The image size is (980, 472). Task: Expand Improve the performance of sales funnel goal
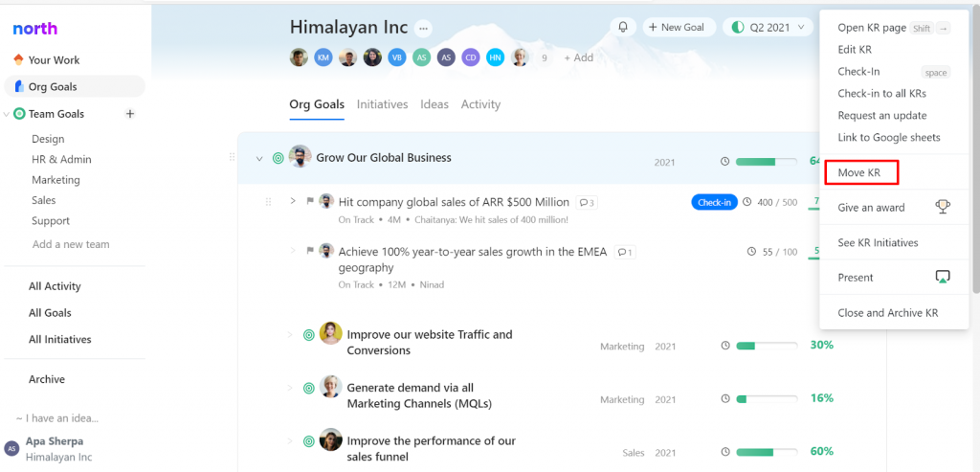[x=290, y=441]
